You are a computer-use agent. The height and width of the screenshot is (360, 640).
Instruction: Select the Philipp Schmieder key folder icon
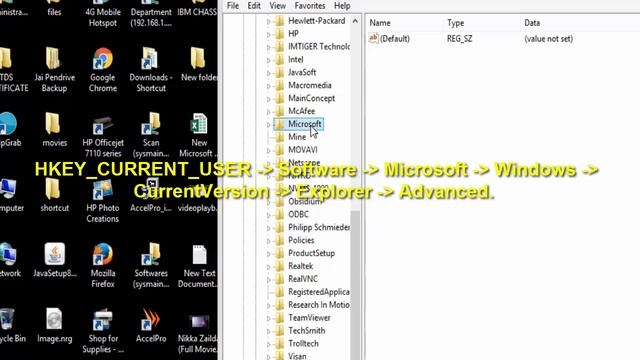[x=280, y=227]
